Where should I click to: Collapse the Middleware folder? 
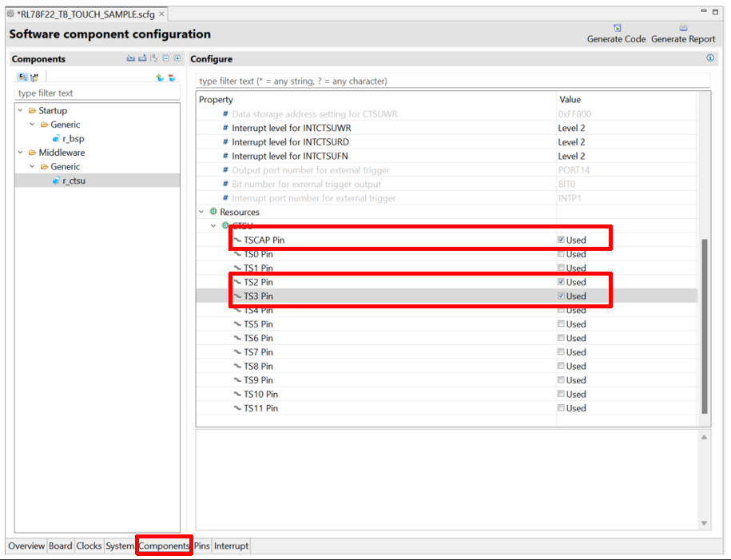pyautogui.click(x=20, y=153)
